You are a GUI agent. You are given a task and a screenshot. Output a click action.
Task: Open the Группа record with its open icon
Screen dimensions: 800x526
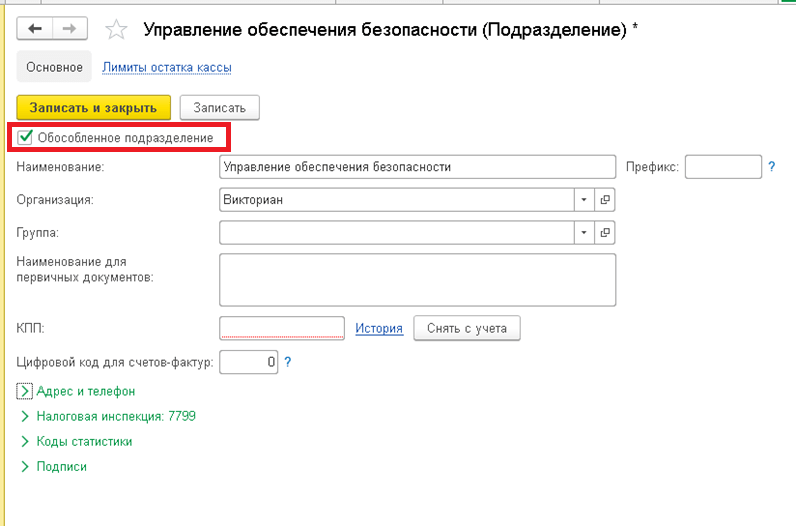(605, 233)
